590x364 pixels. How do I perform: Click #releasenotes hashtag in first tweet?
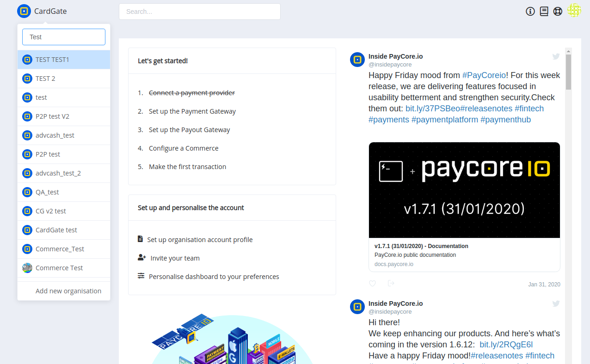pos(486,109)
